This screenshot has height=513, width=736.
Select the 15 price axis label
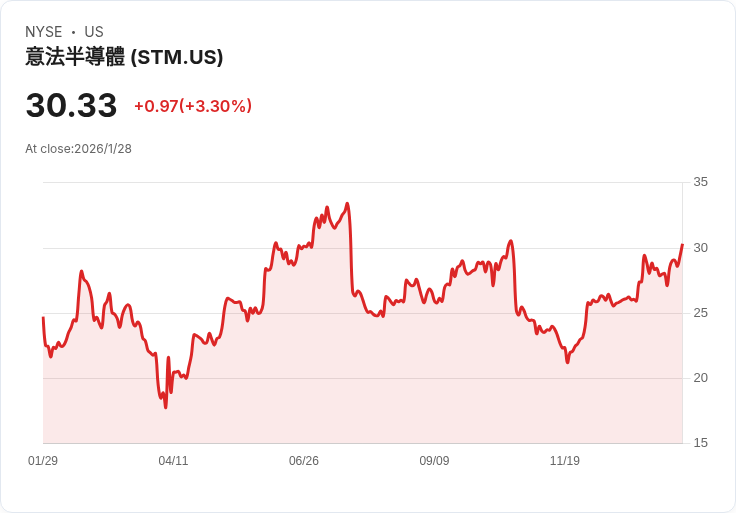point(701,443)
